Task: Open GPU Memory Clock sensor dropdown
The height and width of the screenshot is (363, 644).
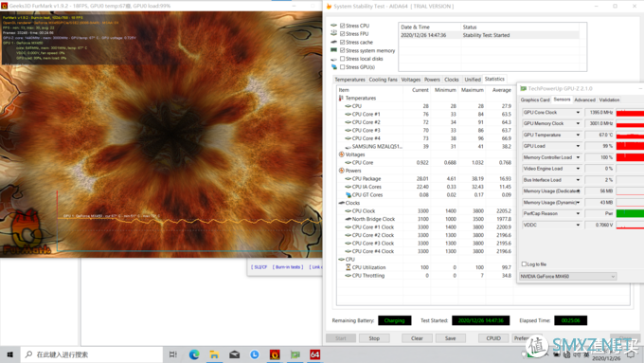Action: [578, 123]
